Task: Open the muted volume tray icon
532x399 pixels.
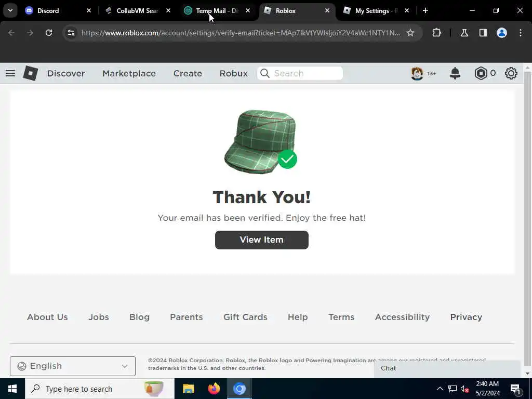Action: (465, 389)
